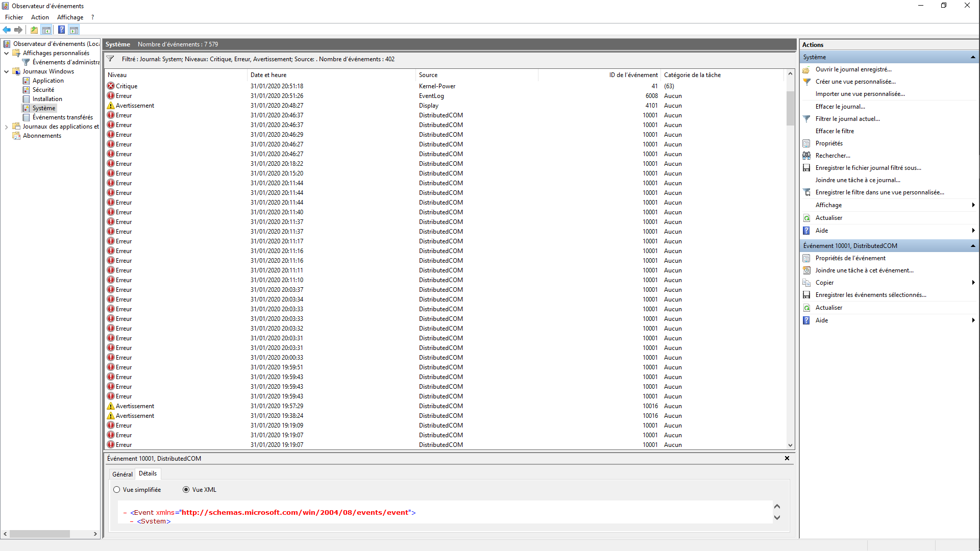The image size is (980, 551).
Task: Click the up-one-level folder toolbar icon
Action: pyautogui.click(x=34, y=30)
